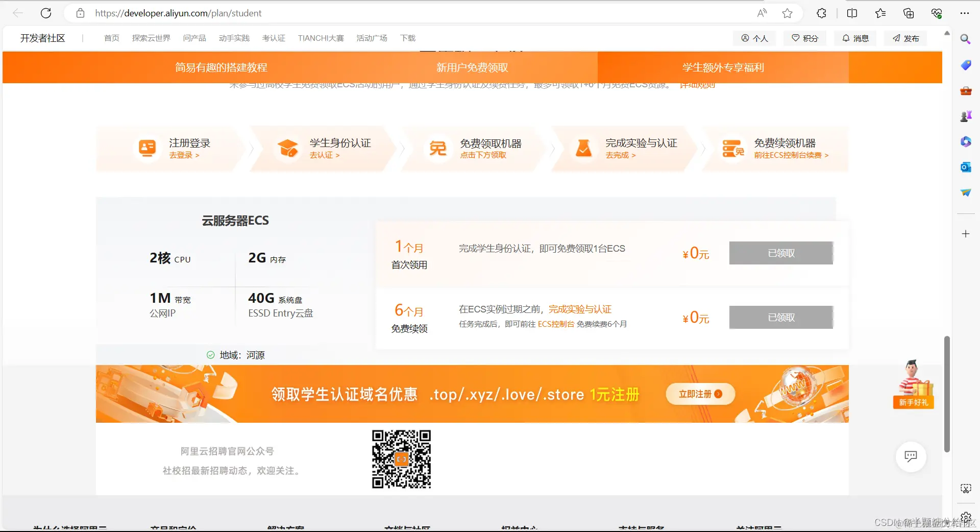Open the 积分 points button
Screen dimensions: 980x532
click(805, 38)
